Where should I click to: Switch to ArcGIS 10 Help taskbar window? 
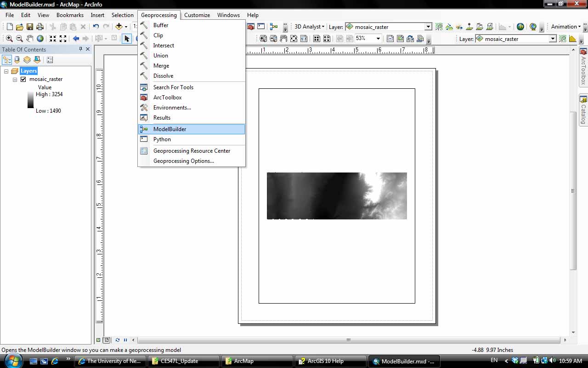click(330, 361)
